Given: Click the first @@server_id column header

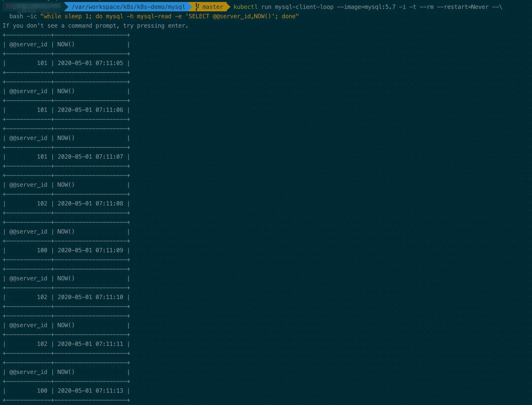Looking at the screenshot, I should (28, 44).
